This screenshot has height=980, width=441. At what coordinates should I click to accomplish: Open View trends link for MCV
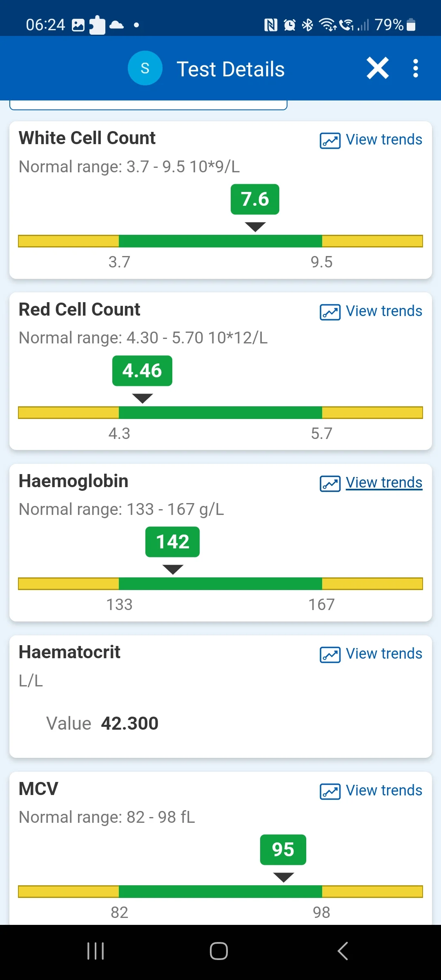pyautogui.click(x=384, y=791)
